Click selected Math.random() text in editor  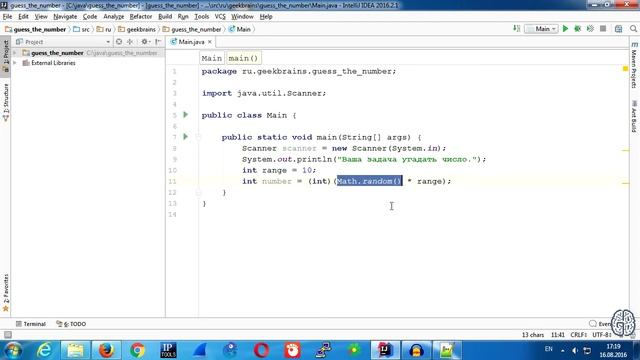click(369, 181)
